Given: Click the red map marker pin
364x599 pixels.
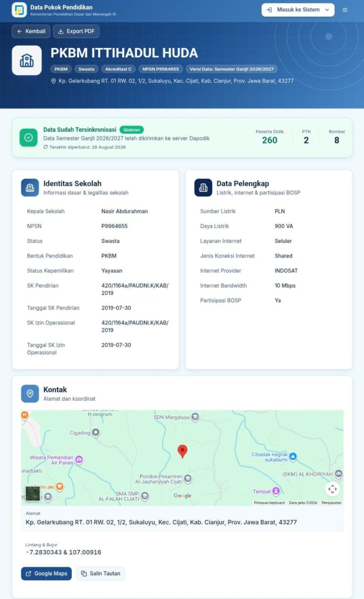Looking at the screenshot, I should 182,452.
